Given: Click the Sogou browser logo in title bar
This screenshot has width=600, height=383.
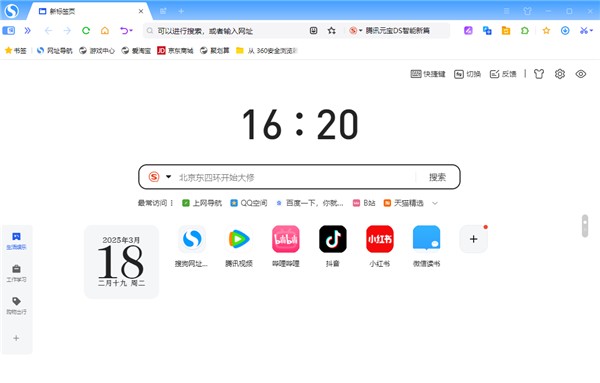Looking at the screenshot, I should click(11, 11).
